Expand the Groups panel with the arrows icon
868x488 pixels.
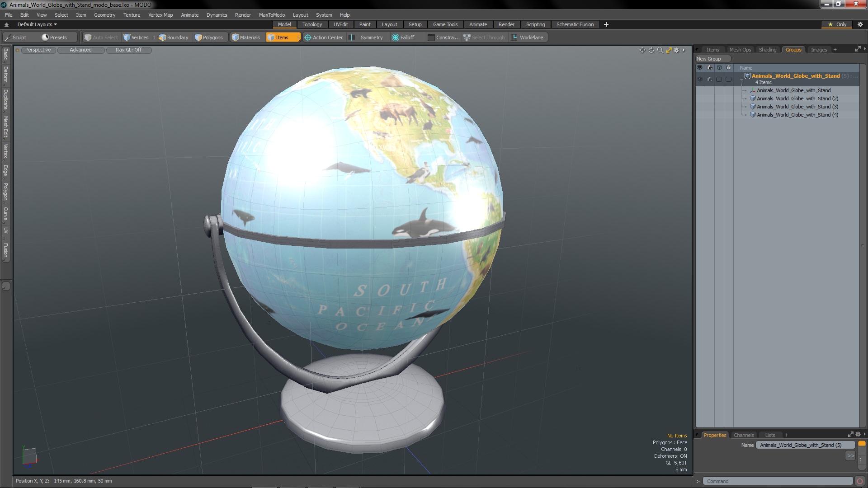858,49
